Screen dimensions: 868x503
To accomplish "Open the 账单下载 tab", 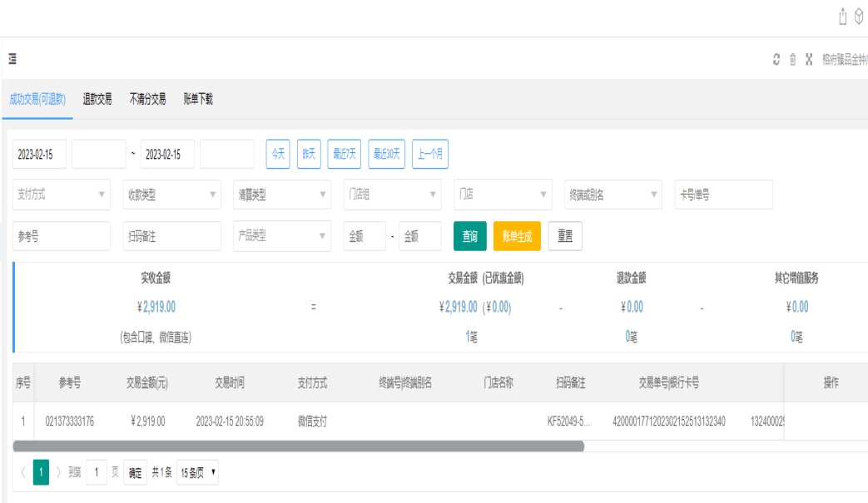I will pyautogui.click(x=198, y=99).
